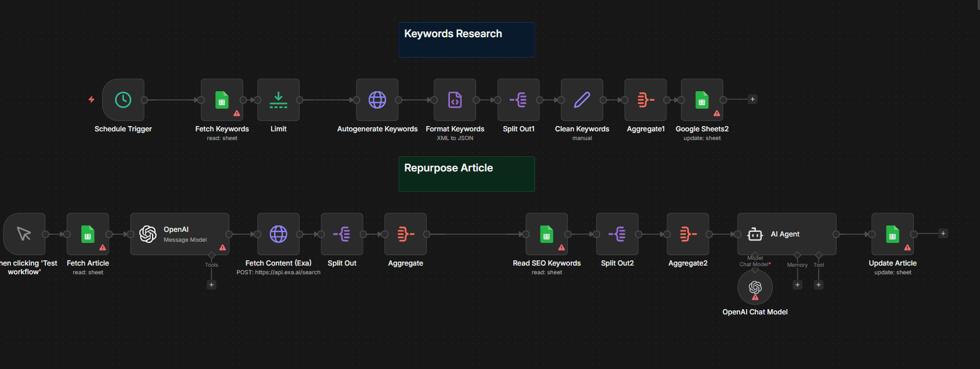Viewport: 980px width, 369px height.
Task: Click the Fetch Keywords label text
Action: click(222, 129)
